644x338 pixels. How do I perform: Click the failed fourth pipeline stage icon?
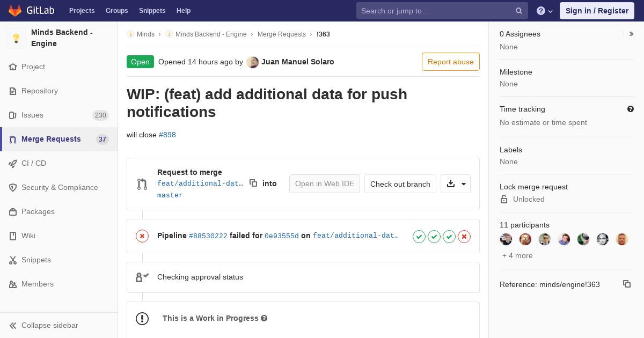click(464, 236)
